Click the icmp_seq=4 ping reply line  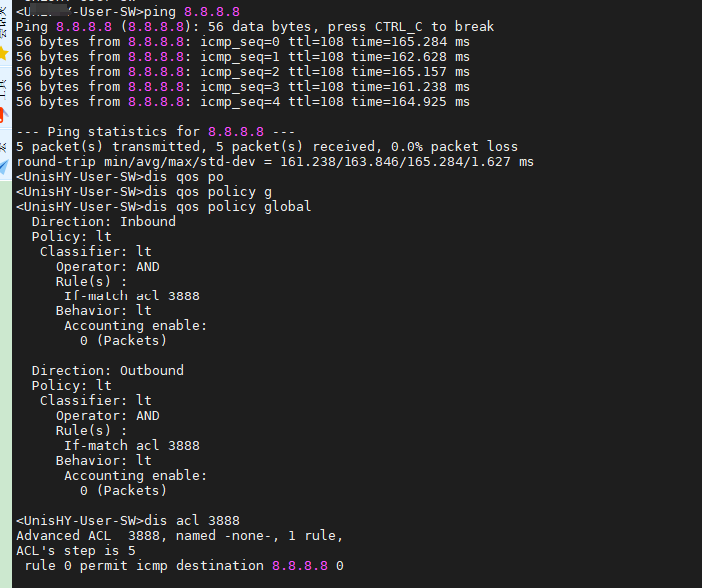243,102
